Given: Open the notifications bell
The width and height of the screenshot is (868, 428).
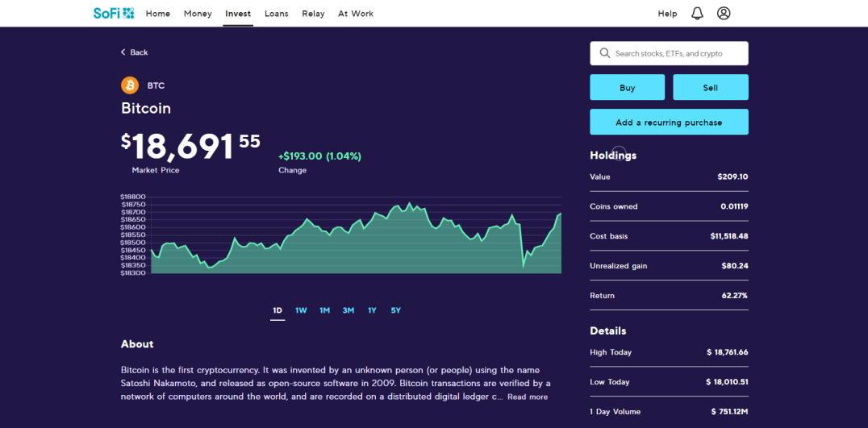Looking at the screenshot, I should point(698,13).
